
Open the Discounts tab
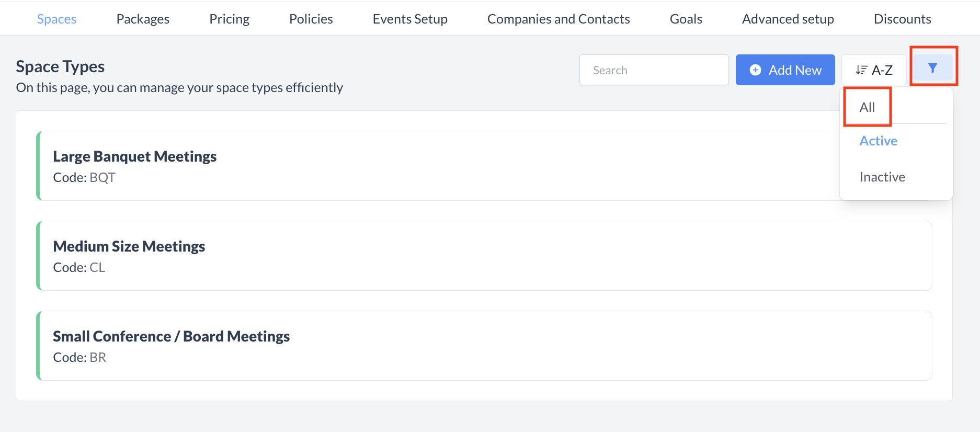tap(902, 19)
